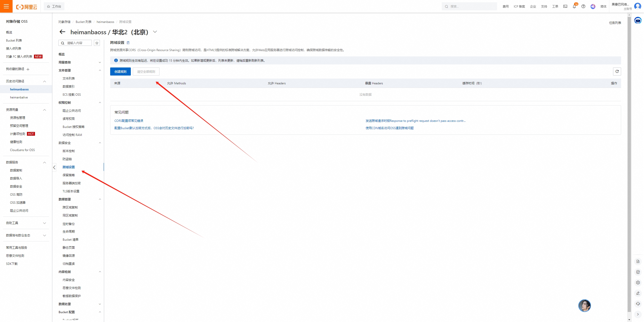Add a path with 我收藏的路径 plus
The height and width of the screenshot is (322, 644).
click(28, 69)
